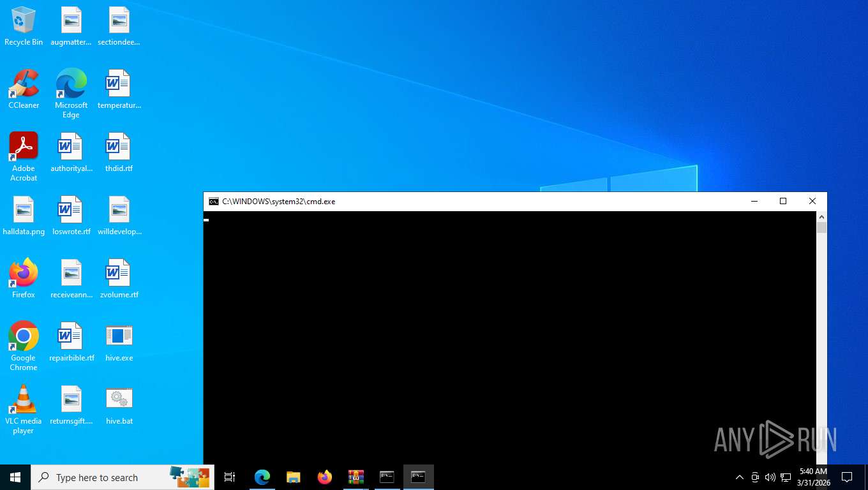868x490 pixels.
Task: Select zvolume.rtf document icon
Action: [119, 279]
